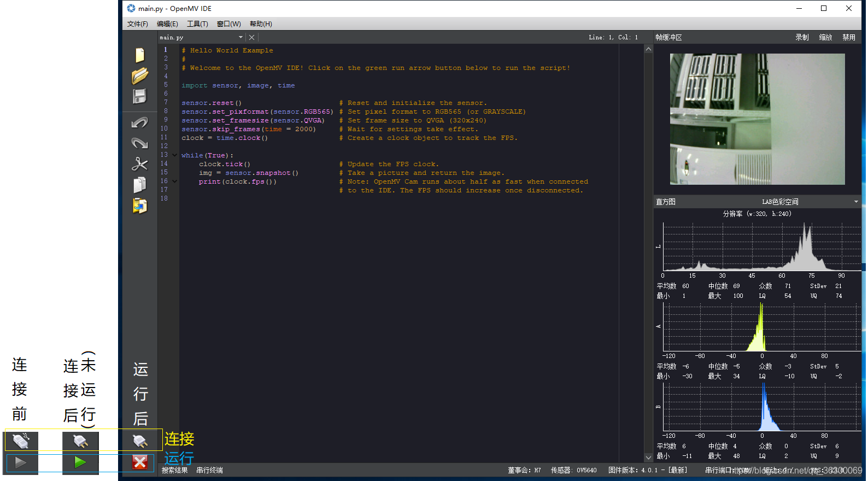
Task: Close the main.py document with the X
Action: (x=251, y=37)
